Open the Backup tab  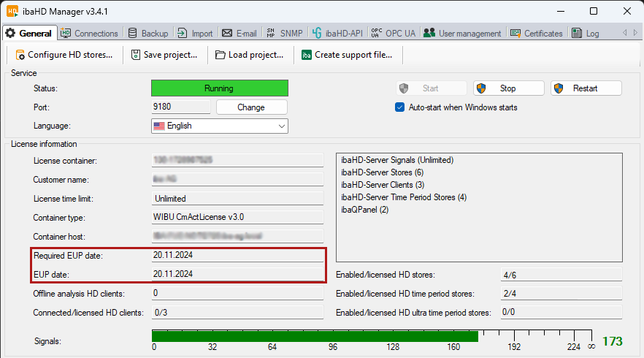coord(148,34)
